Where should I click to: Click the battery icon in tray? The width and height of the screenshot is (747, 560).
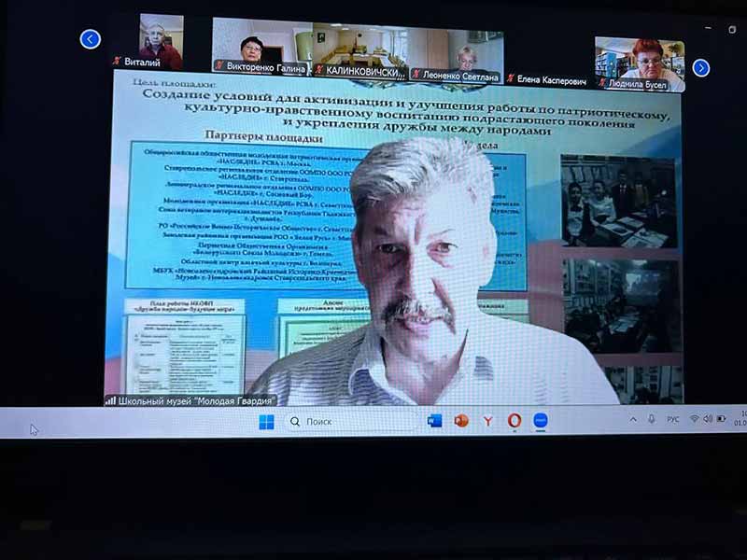[721, 418]
